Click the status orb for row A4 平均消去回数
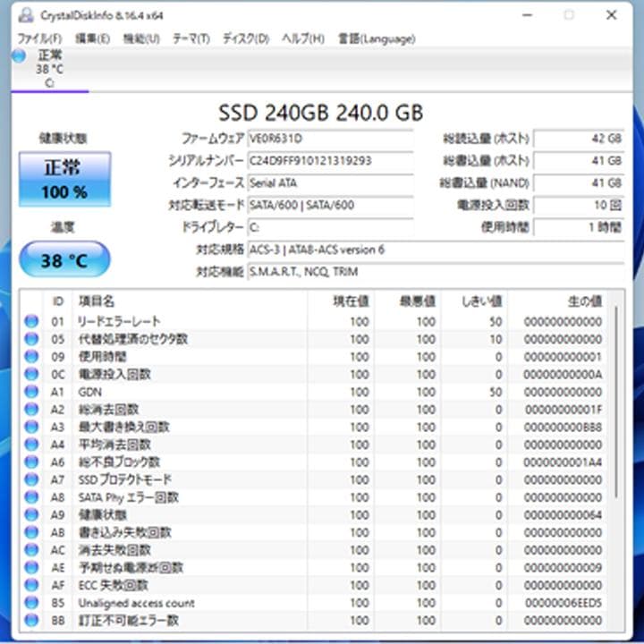This screenshot has height=644, width=644. (31, 445)
